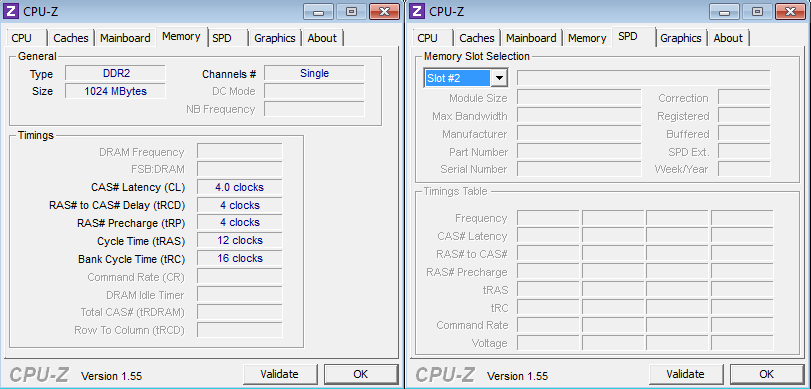This screenshot has width=811, height=389.
Task: Open CPU tab in right CPU-Z window
Action: tap(427, 38)
